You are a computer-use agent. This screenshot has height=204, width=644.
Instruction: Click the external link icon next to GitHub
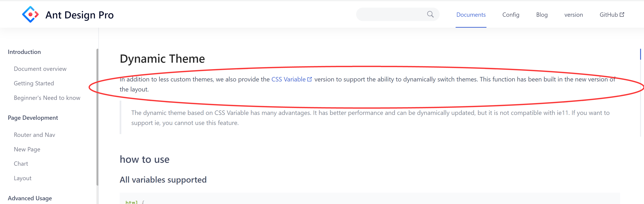point(622,14)
